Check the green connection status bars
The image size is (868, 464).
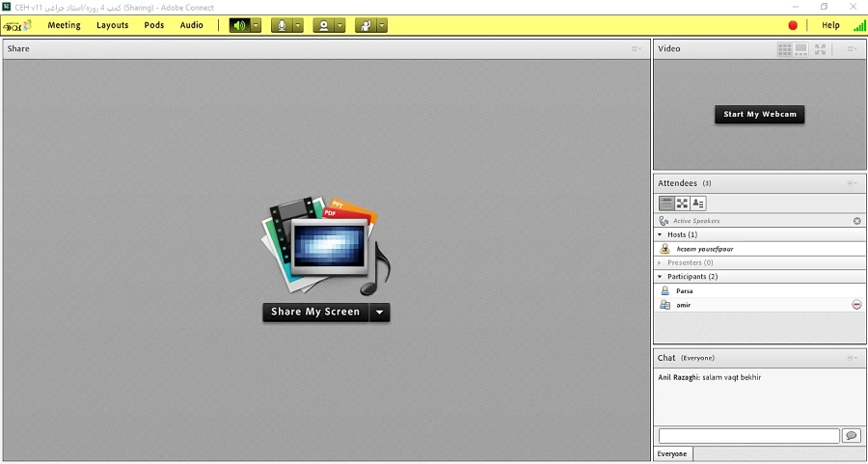[858, 25]
